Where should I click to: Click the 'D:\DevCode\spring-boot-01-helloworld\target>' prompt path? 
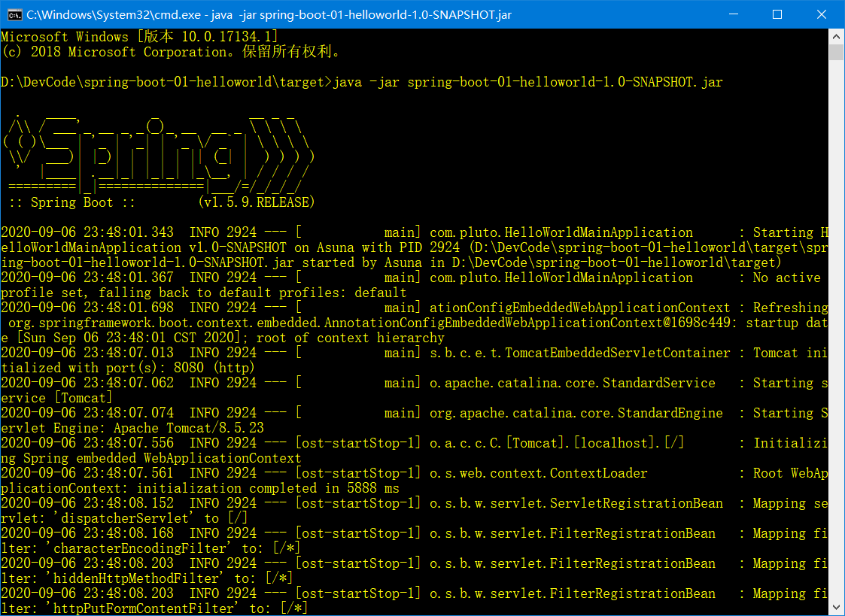166,82
